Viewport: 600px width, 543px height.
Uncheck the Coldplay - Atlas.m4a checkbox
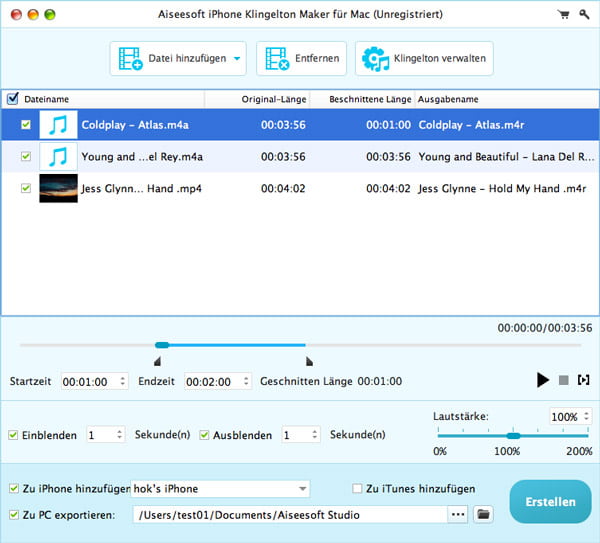tap(26, 125)
